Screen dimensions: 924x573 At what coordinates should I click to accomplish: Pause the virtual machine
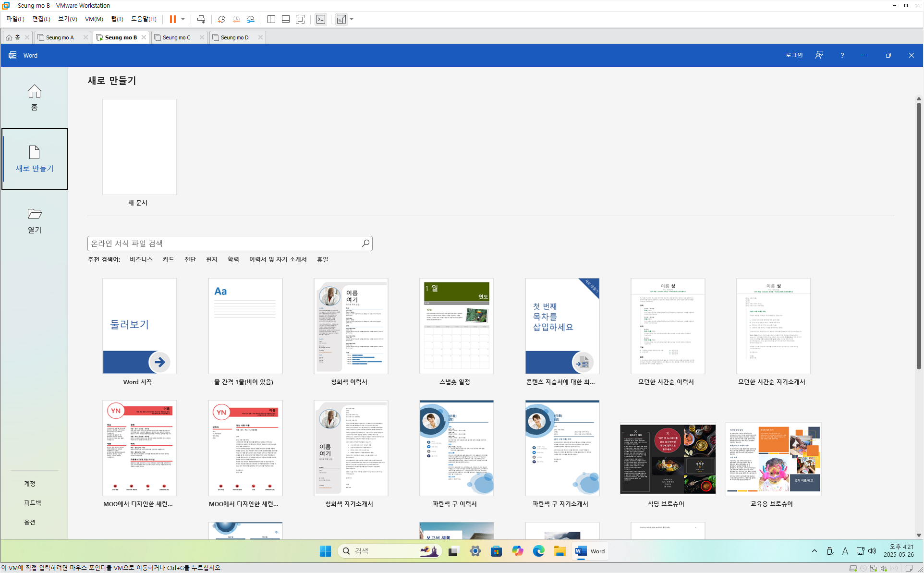point(172,19)
